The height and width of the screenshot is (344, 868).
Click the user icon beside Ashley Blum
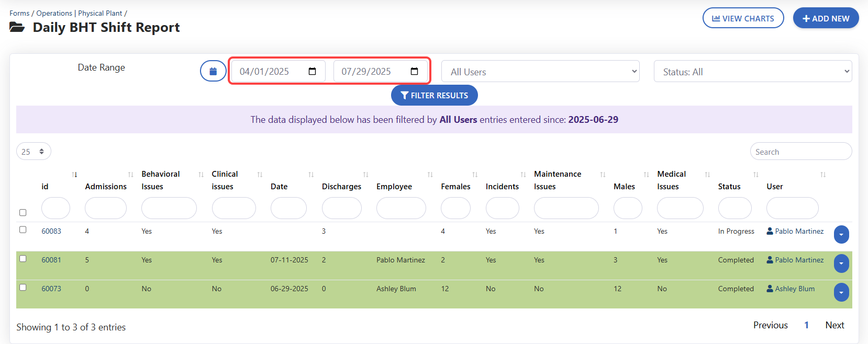pyautogui.click(x=770, y=289)
